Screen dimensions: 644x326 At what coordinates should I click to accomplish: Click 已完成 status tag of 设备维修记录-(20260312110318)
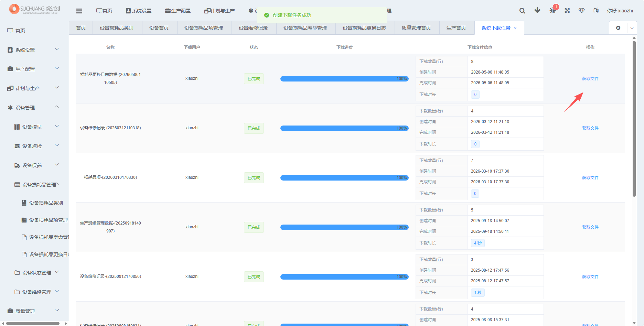[254, 128]
